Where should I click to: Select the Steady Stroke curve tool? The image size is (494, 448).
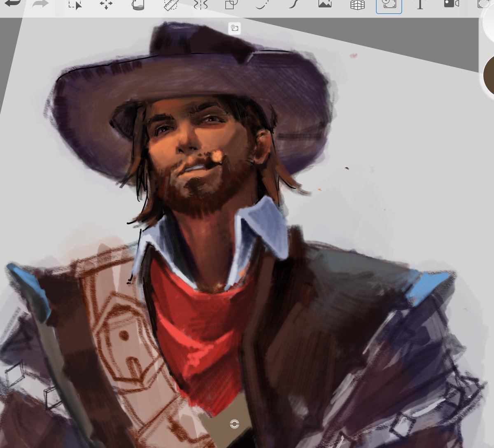pos(293,5)
